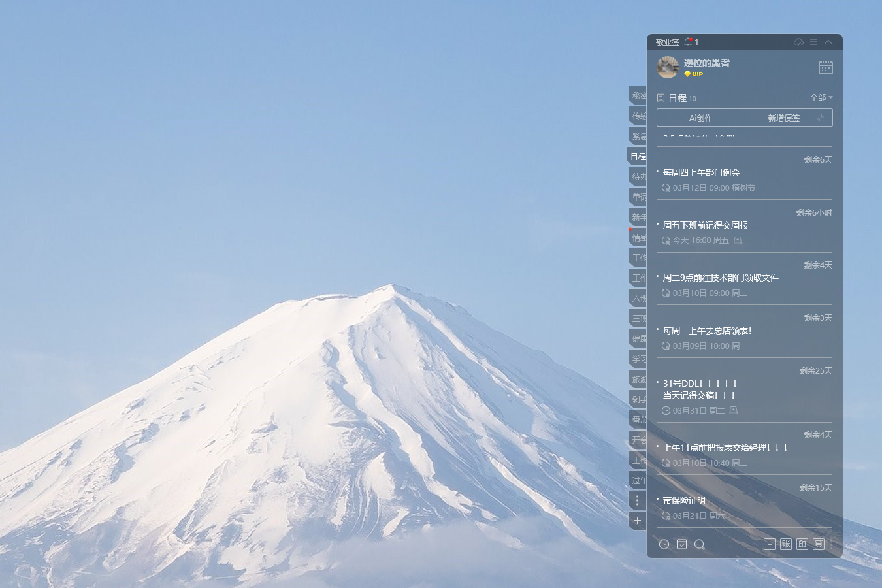Open the note 周五下班前记得交周报
The width and height of the screenshot is (882, 588).
coord(706,225)
